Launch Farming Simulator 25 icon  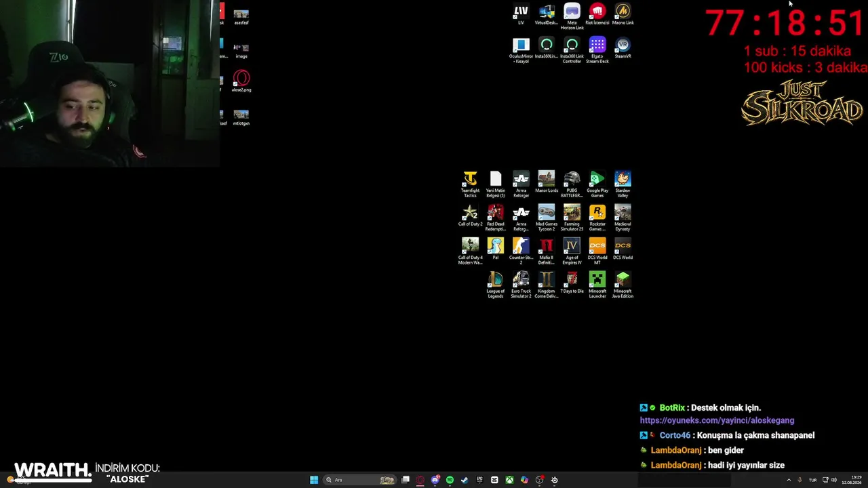[572, 218]
